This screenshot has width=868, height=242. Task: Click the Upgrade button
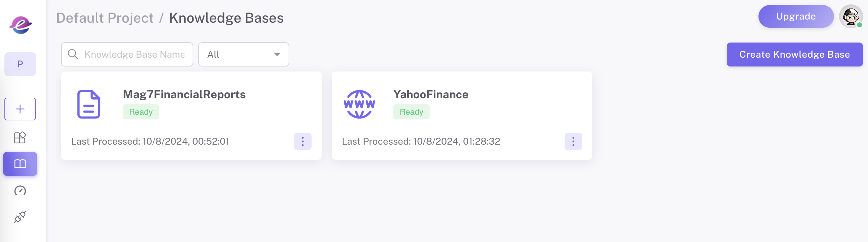pos(796,16)
